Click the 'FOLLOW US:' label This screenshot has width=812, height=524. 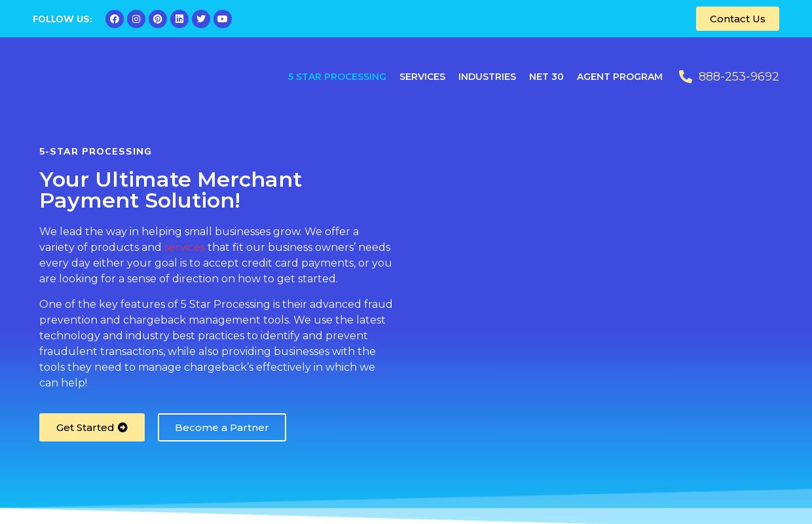tap(62, 19)
